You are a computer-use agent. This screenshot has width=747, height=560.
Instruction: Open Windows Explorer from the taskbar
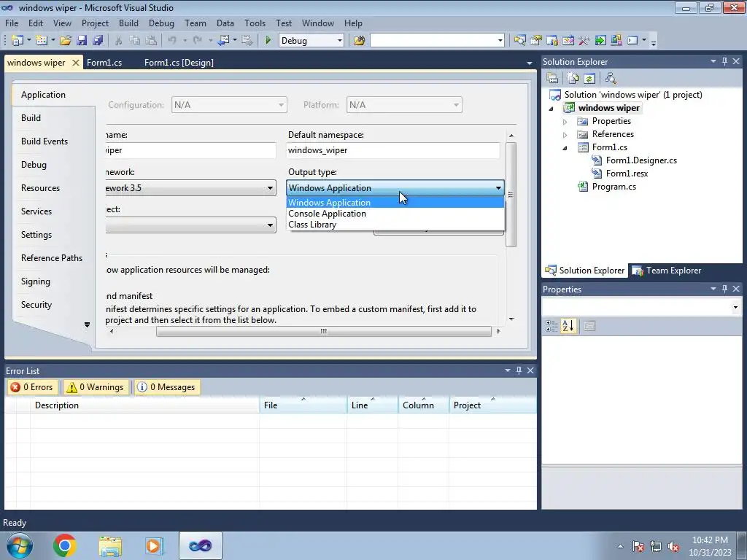click(110, 546)
